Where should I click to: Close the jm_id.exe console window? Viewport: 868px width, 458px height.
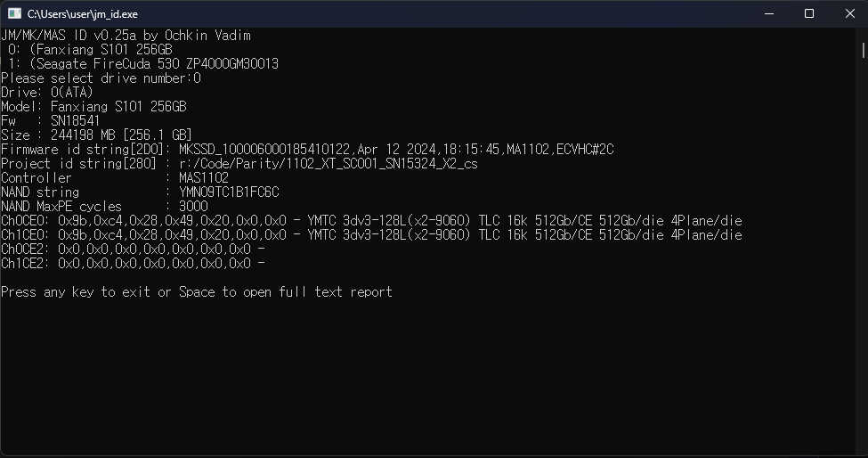point(849,14)
